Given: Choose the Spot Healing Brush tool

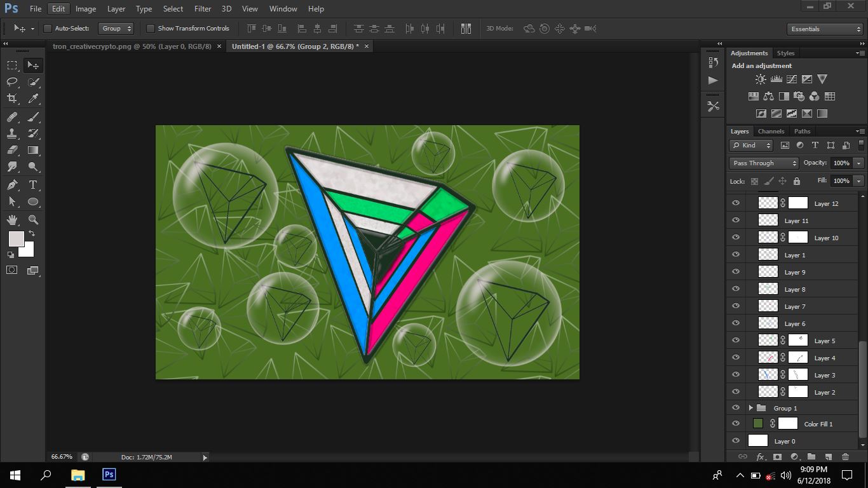Looking at the screenshot, I should click(x=12, y=117).
